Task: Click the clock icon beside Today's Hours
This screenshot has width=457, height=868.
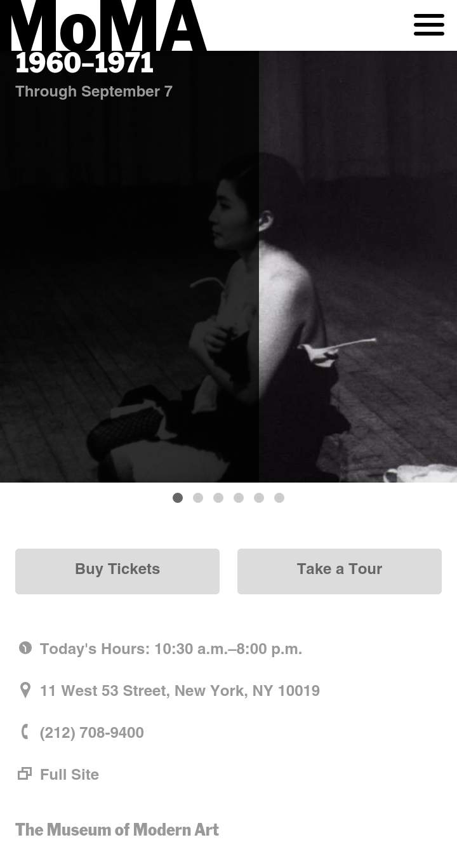Action: (25, 648)
